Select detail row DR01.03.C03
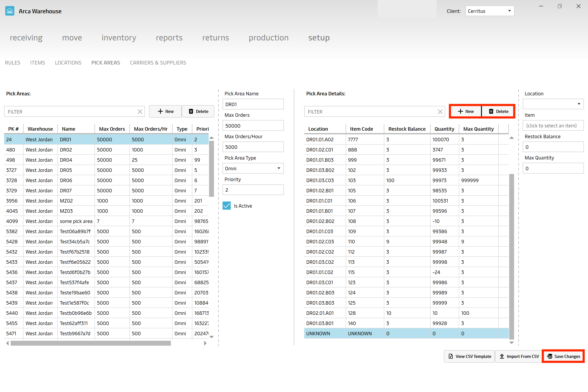 pyautogui.click(x=406, y=180)
